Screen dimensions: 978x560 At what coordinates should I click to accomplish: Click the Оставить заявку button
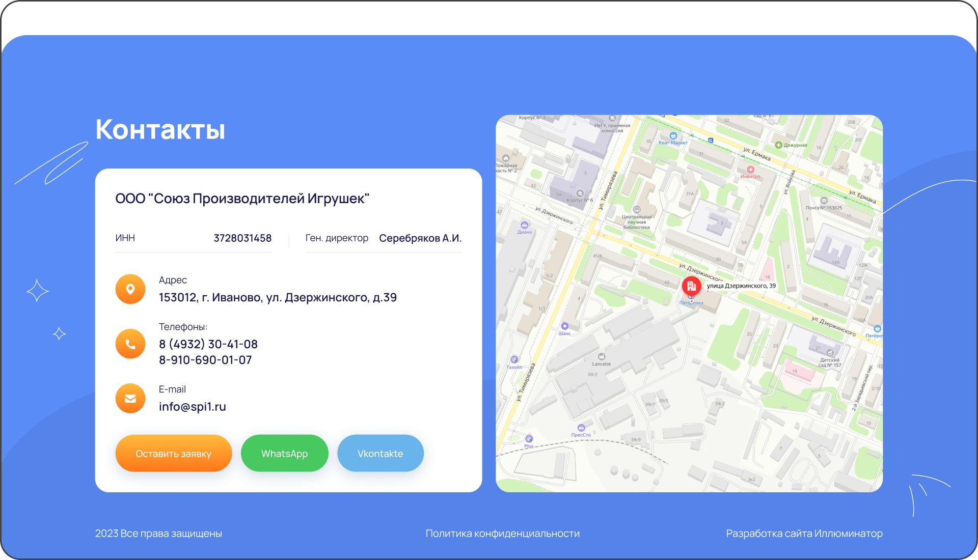pos(174,453)
